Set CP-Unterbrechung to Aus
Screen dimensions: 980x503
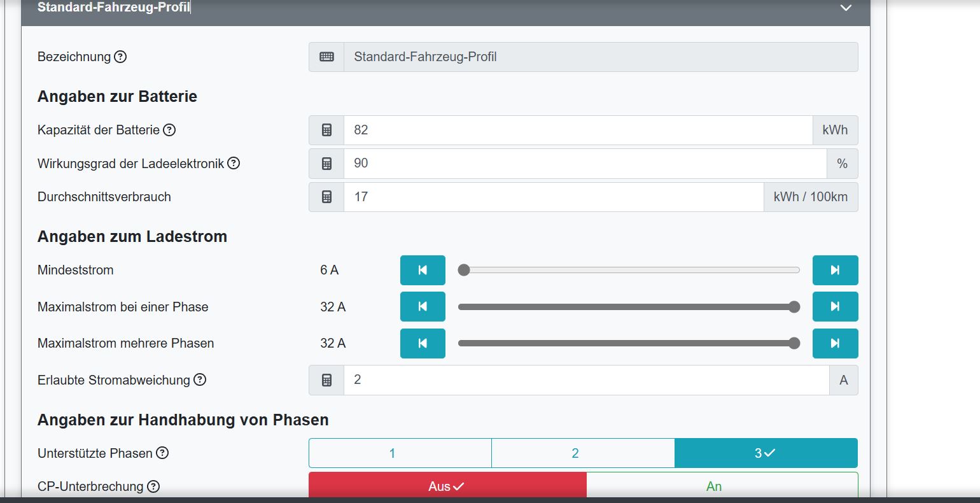pos(447,485)
